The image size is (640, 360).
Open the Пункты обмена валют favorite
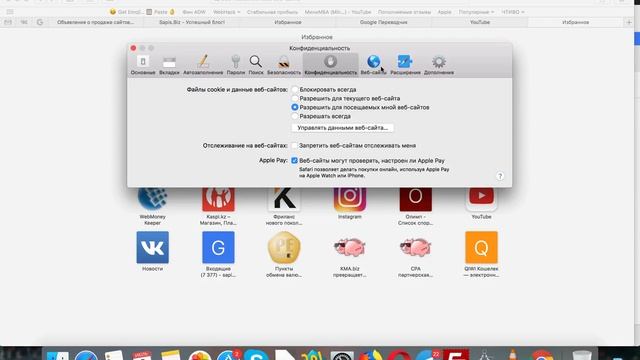284,254
